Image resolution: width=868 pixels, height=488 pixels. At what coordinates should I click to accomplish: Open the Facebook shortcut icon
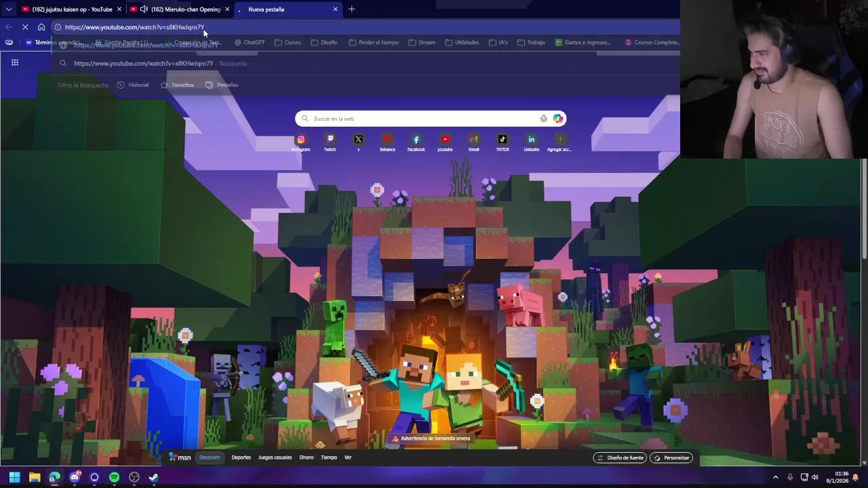[x=416, y=139]
